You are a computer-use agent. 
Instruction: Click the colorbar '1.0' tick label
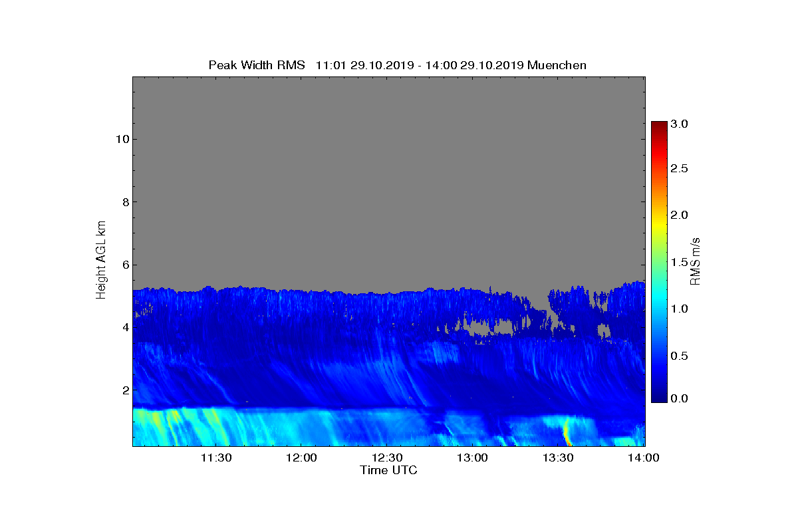679,309
